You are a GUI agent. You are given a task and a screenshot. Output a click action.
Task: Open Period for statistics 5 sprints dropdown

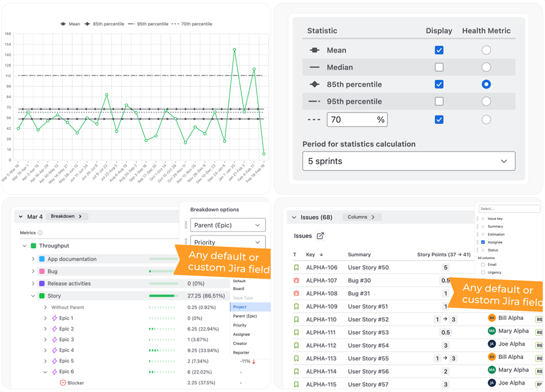409,161
